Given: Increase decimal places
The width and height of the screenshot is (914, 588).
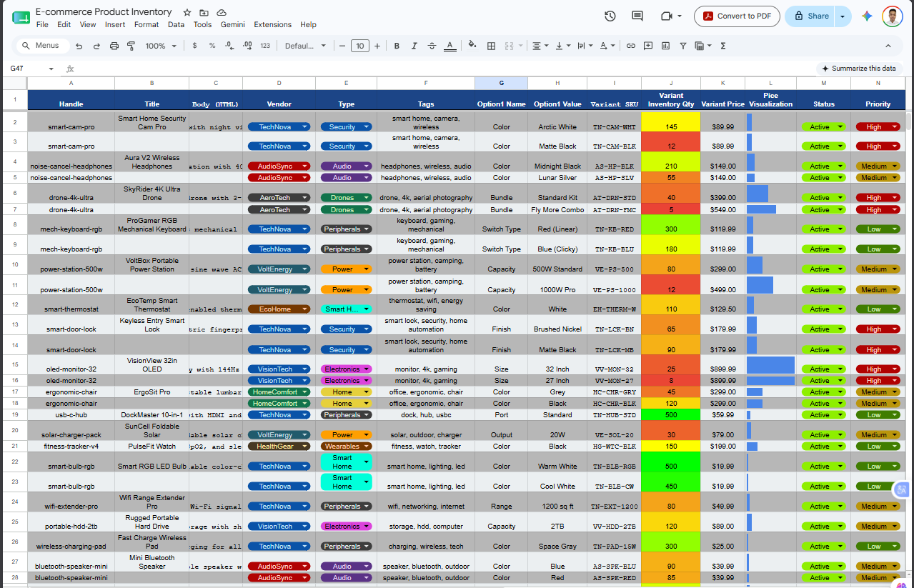Looking at the screenshot, I should [x=247, y=46].
